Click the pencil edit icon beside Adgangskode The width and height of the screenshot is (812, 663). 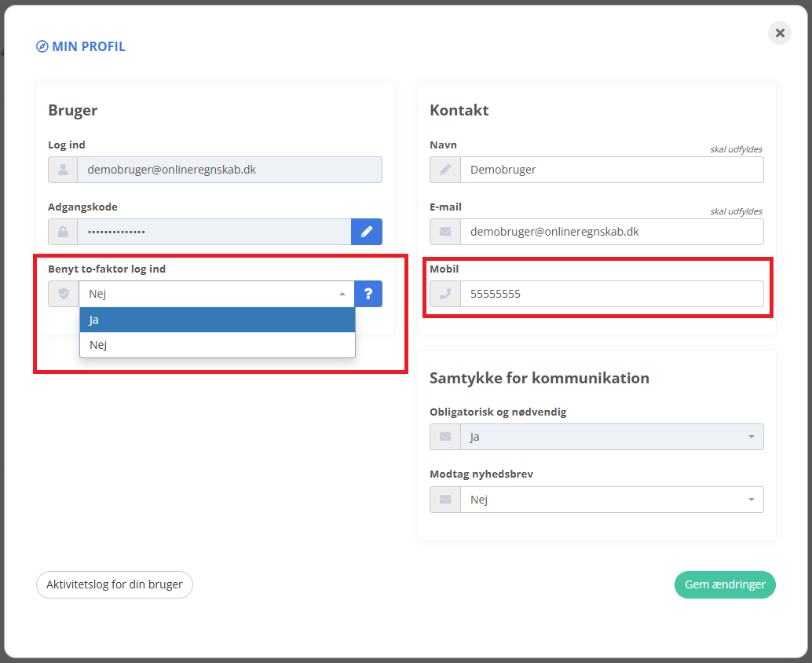367,232
